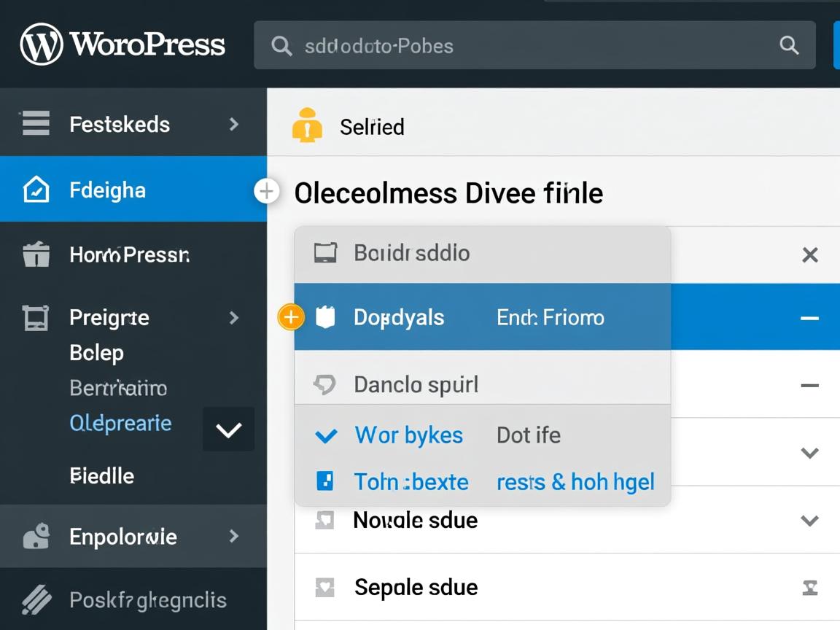
Task: Click the Posk sidebar stripes icon
Action: coord(36,600)
